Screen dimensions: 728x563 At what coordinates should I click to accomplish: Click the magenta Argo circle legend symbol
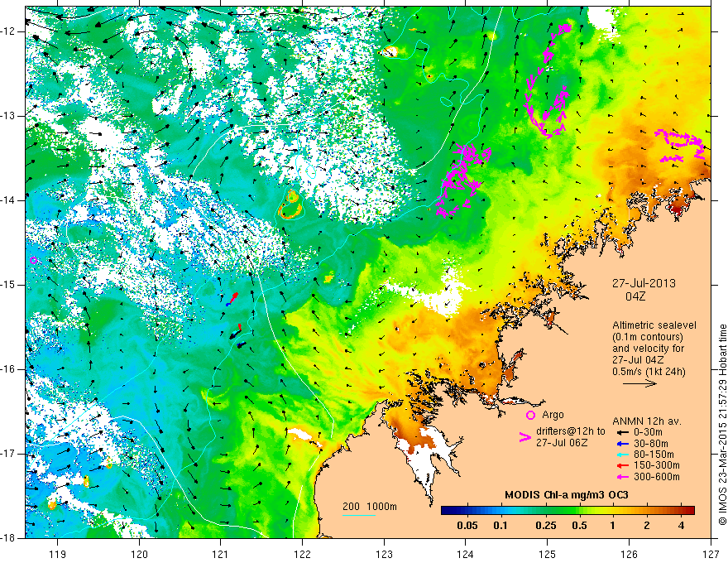pyautogui.click(x=530, y=415)
